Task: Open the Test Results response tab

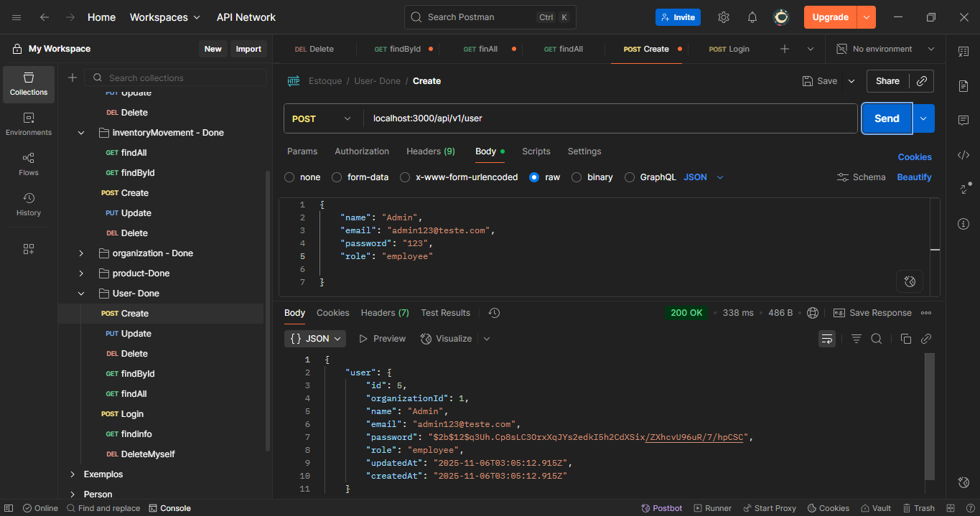Action: click(x=445, y=313)
